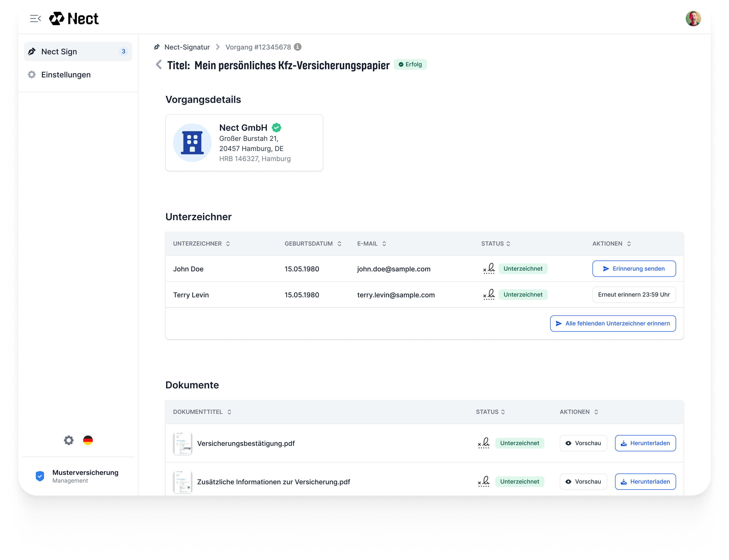
Task: Click Alle fehlenden Unterzeichner erinnern button
Action: 613,323
